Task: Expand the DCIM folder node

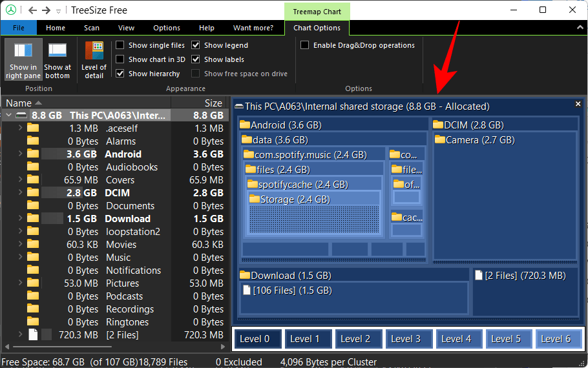Action: (x=20, y=192)
